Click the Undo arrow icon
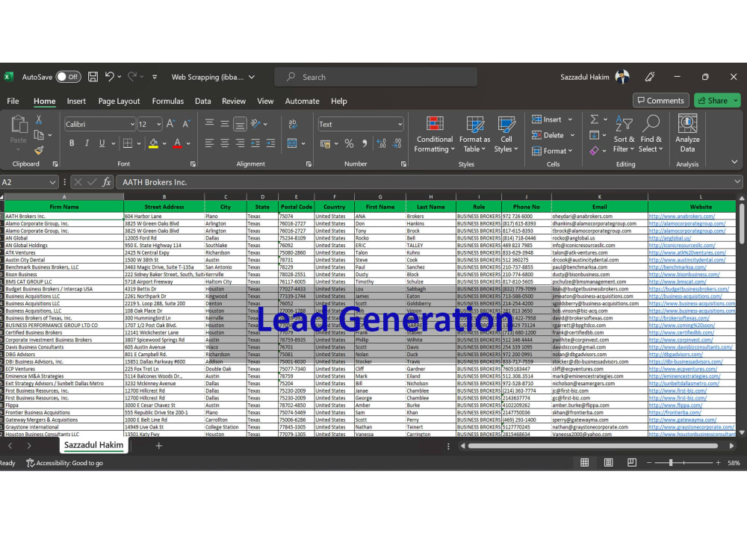This screenshot has height=560, width=747. coord(110,77)
